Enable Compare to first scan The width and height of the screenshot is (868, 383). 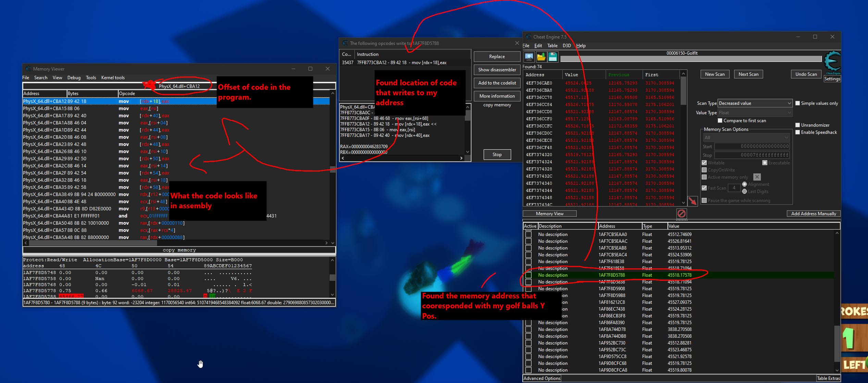tap(720, 121)
